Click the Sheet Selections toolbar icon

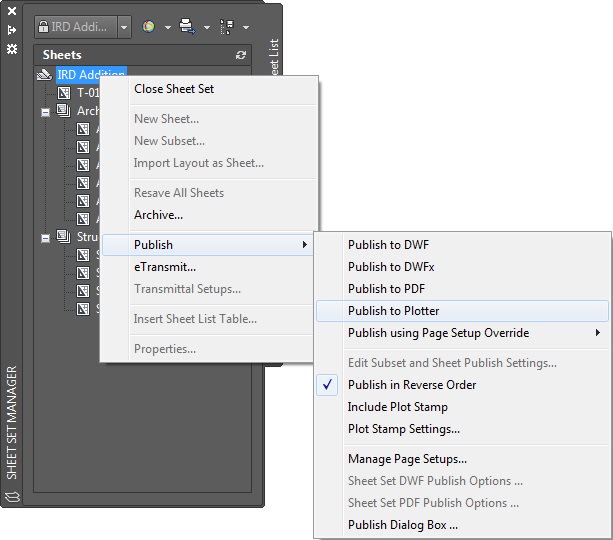pos(227,27)
